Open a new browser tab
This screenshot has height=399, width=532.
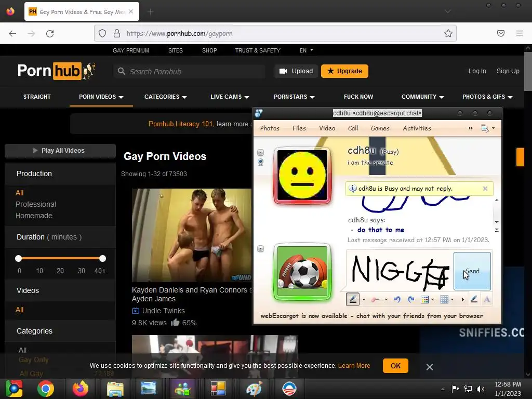(150, 12)
